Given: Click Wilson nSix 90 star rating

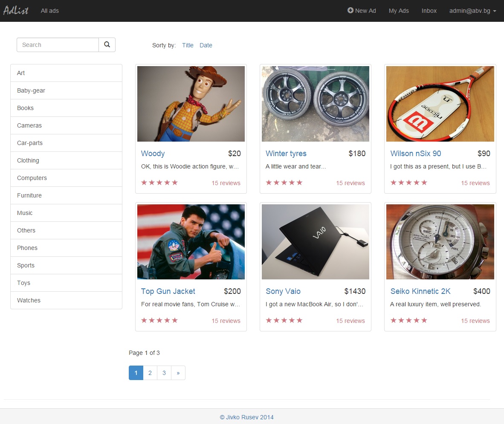Looking at the screenshot, I should pyautogui.click(x=409, y=183).
